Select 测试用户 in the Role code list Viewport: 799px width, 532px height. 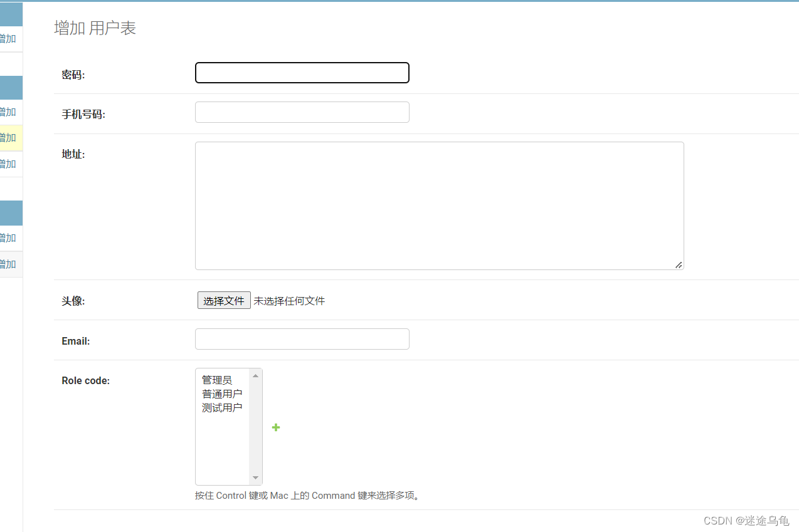pos(222,407)
